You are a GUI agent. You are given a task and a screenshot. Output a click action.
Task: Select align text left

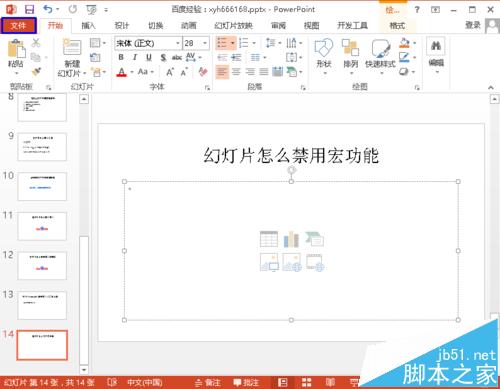click(x=222, y=72)
